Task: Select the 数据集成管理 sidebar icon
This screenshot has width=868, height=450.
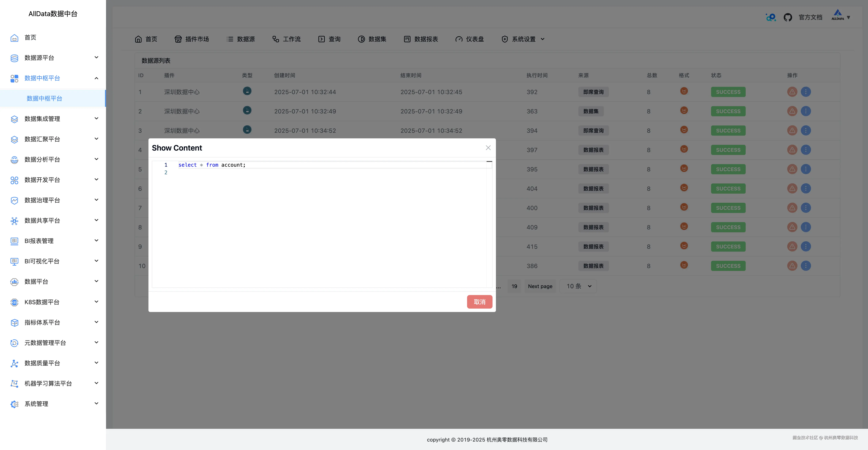Action: [x=14, y=119]
